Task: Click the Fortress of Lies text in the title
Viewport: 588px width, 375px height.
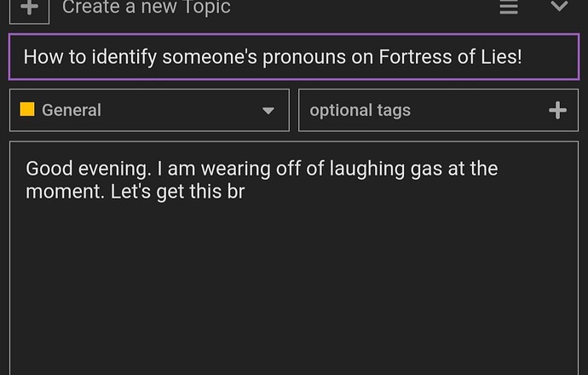Action: tap(450, 57)
